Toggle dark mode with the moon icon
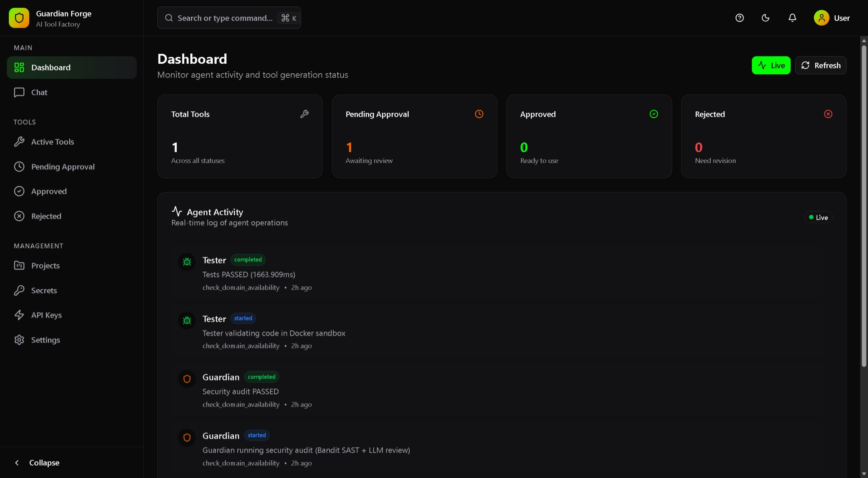The height and width of the screenshot is (478, 868). point(766,18)
